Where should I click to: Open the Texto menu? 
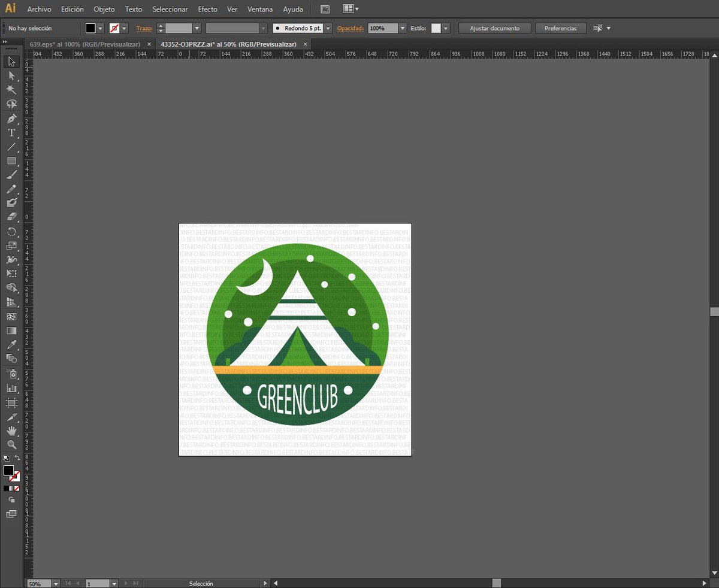tap(134, 10)
